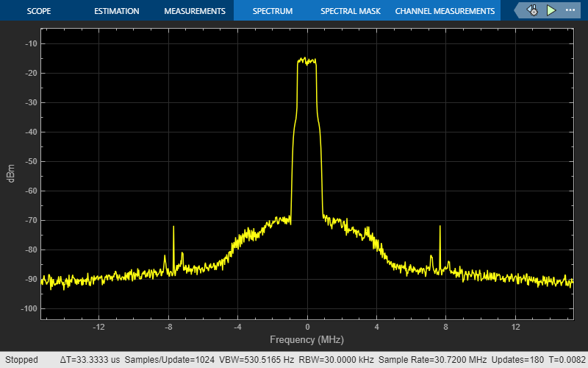This screenshot has width=588, height=368.
Task: Open the three-dots more options menu
Action: [570, 10]
